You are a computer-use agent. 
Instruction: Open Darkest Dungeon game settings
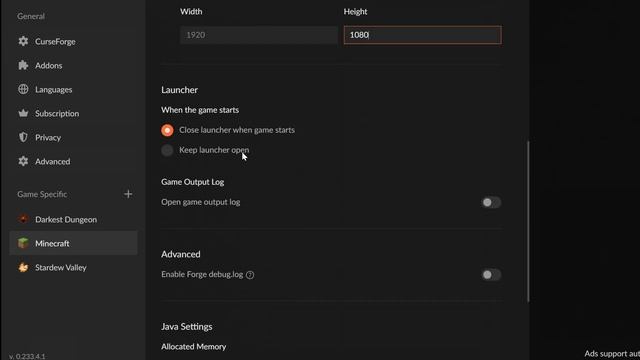[x=73, y=219]
